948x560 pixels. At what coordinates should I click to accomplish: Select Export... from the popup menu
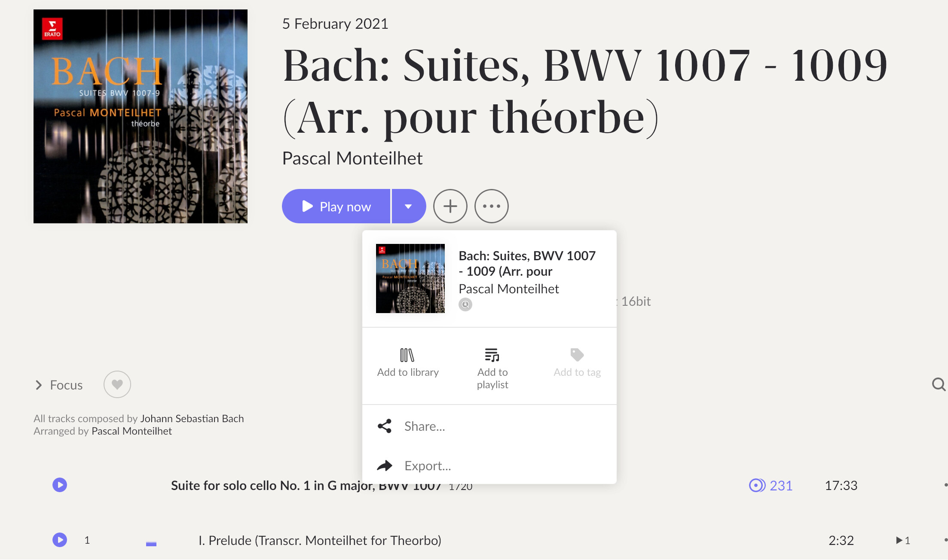point(428,466)
